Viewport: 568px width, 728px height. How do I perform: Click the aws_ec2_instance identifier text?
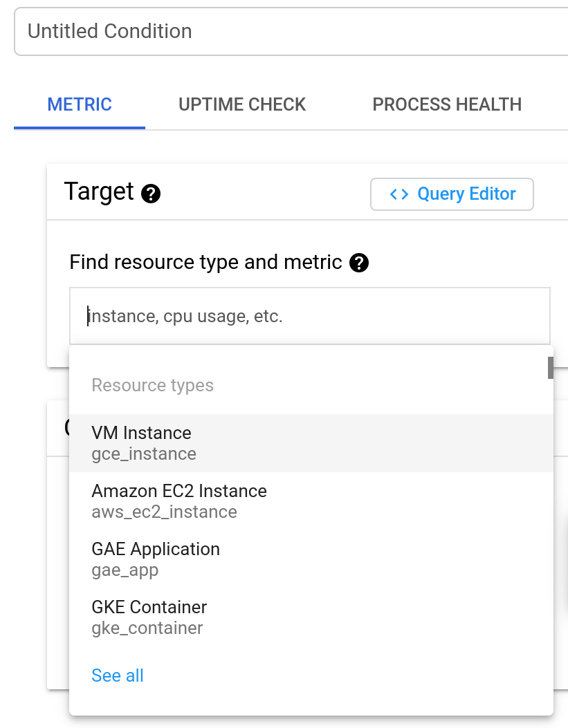tap(164, 512)
